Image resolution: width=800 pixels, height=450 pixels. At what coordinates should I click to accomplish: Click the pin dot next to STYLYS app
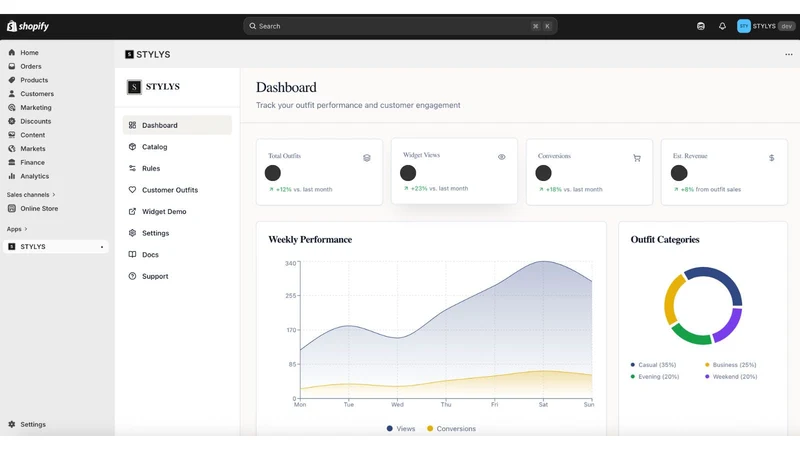pyautogui.click(x=102, y=247)
